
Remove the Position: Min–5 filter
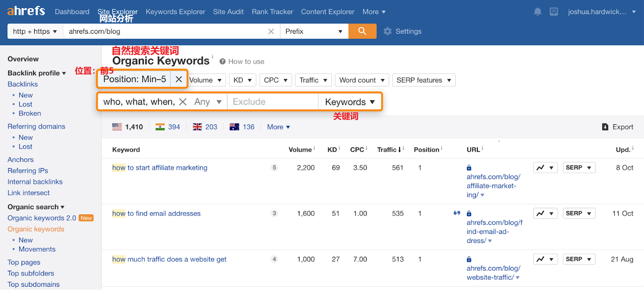(x=179, y=79)
